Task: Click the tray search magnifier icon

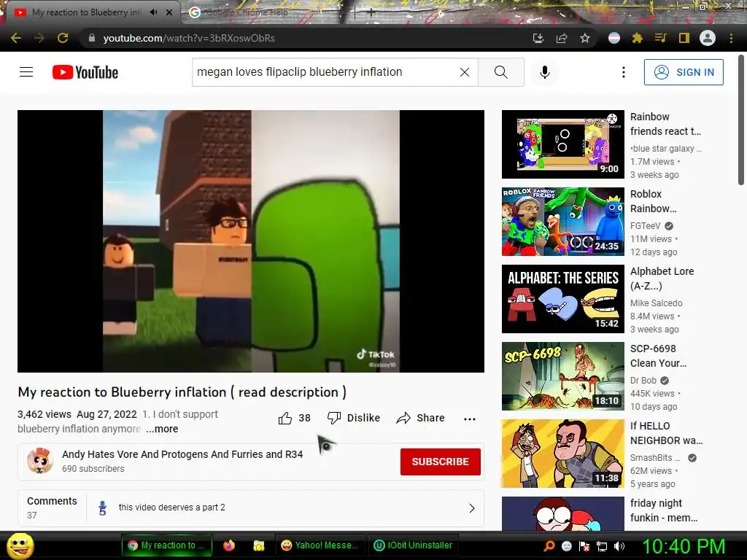Action: (549, 545)
